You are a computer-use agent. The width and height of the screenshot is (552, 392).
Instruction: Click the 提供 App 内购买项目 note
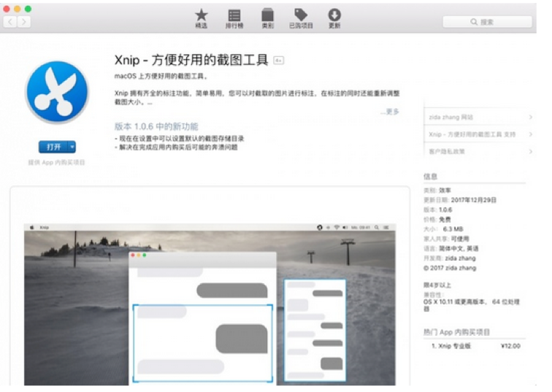point(57,162)
